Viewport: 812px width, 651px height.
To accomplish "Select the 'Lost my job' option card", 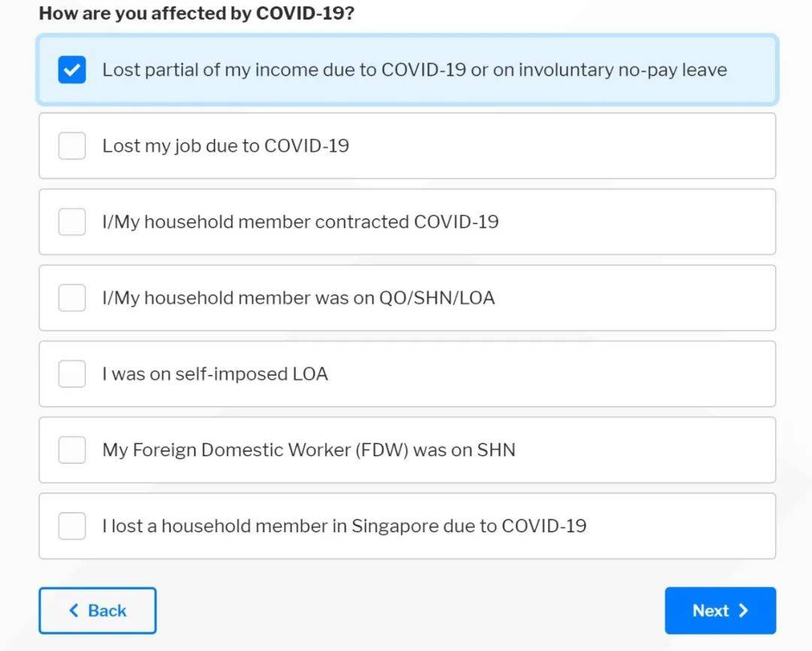I will (406, 146).
